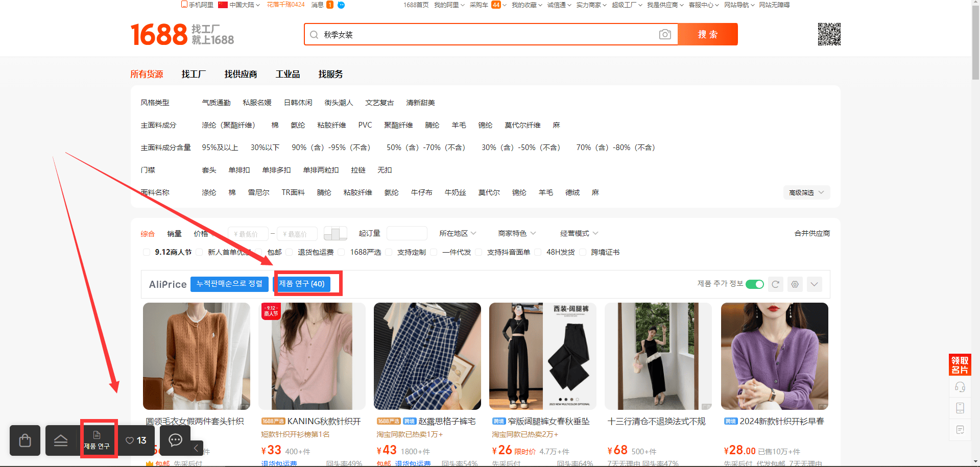Image resolution: width=980 pixels, height=467 pixels.
Task: Sort results by 销量
Action: coord(174,234)
